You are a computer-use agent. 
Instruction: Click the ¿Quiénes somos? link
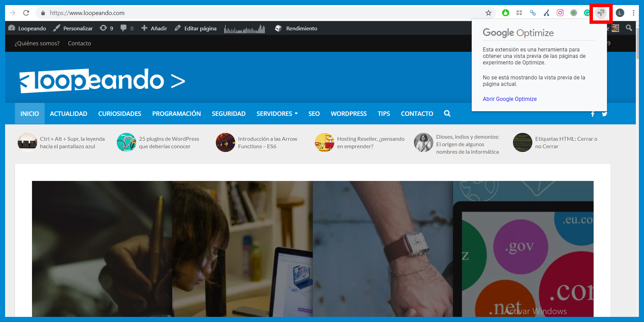[x=37, y=43]
